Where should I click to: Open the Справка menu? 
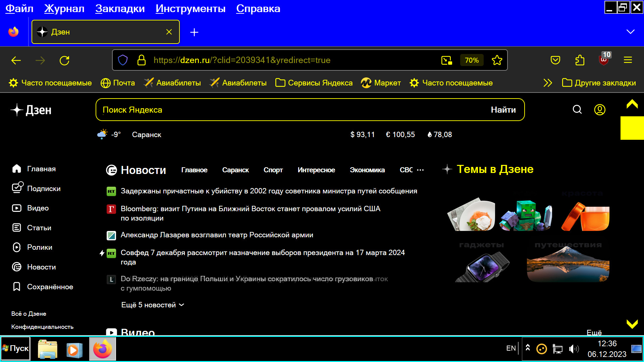pos(258,8)
